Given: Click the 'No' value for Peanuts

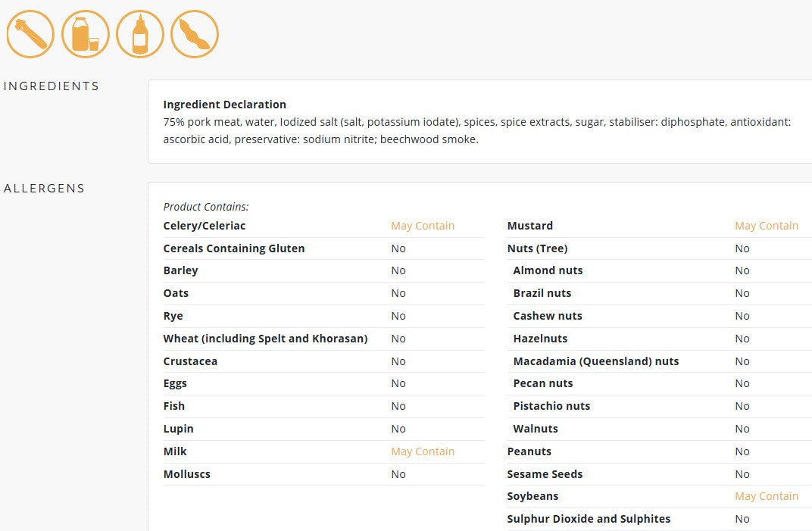Looking at the screenshot, I should point(742,451).
